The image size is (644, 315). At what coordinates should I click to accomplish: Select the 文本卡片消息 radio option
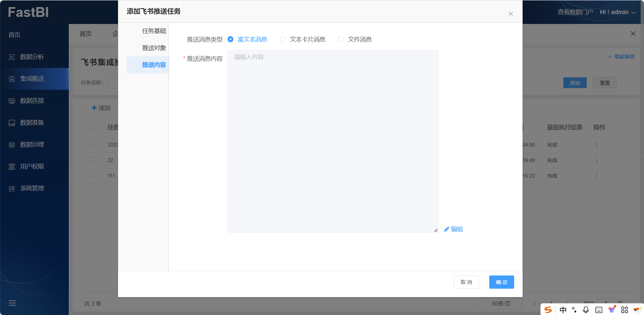pos(283,40)
